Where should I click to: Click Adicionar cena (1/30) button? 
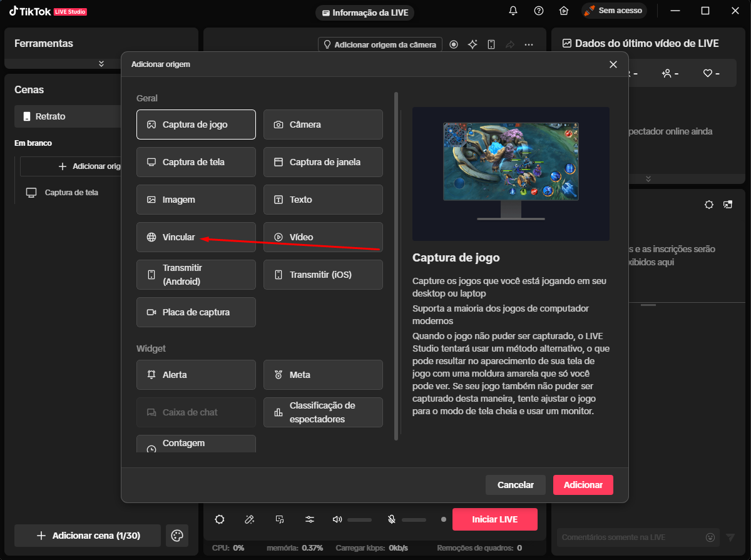[x=88, y=536]
